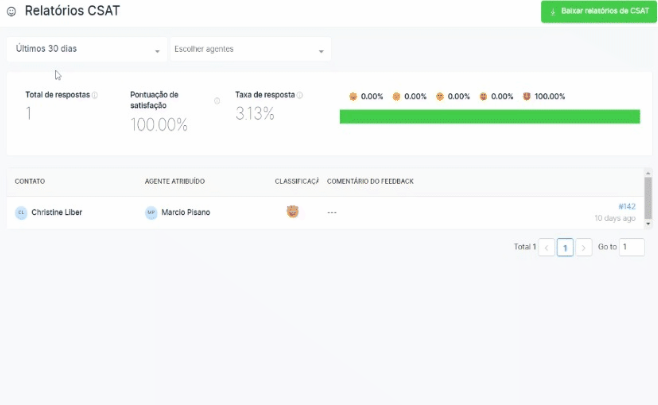The width and height of the screenshot is (658, 405).
Task: Click Marcio Pisano's agent avatar
Action: click(x=151, y=213)
